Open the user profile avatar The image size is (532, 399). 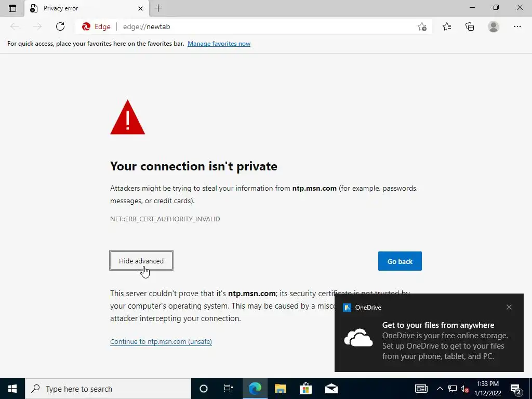[494, 26]
